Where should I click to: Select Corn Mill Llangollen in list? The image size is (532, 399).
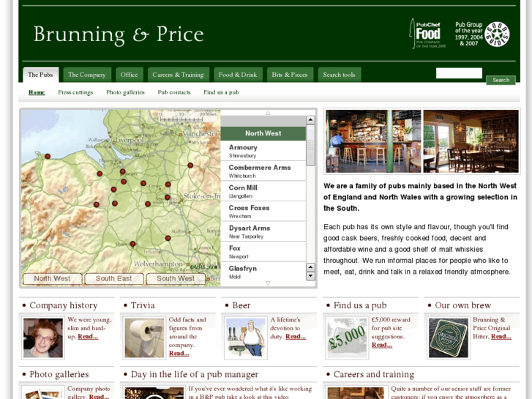pyautogui.click(x=263, y=191)
